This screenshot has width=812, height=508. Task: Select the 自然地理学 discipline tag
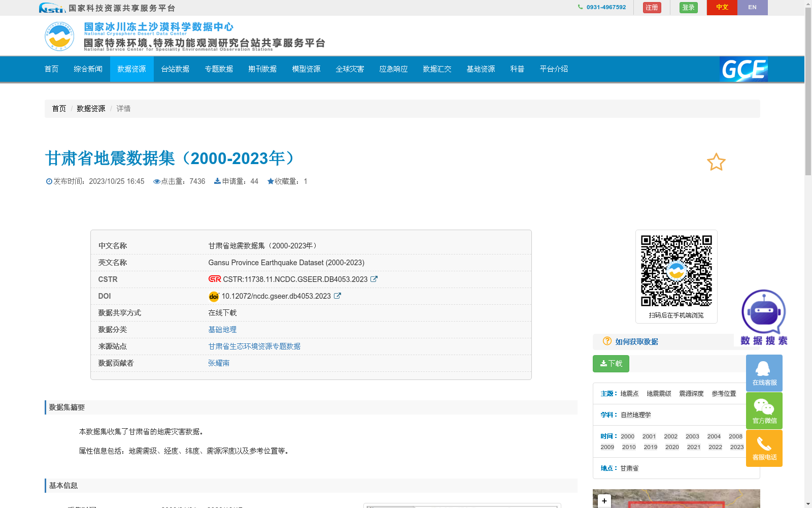635,415
